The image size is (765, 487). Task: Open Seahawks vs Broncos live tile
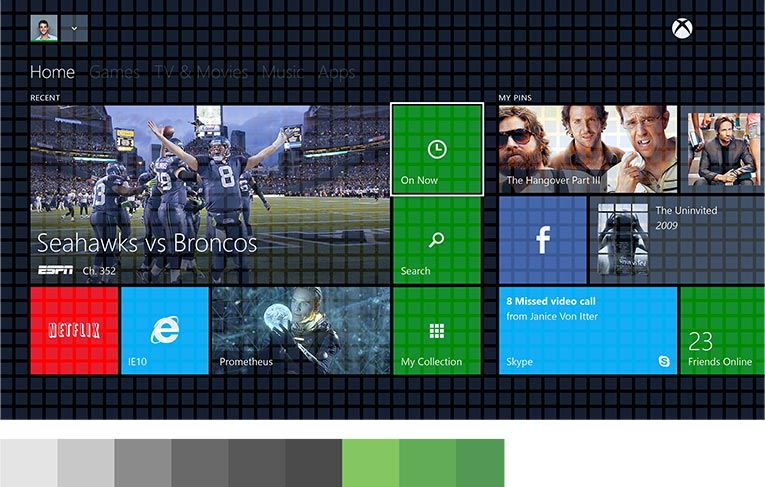(x=210, y=194)
